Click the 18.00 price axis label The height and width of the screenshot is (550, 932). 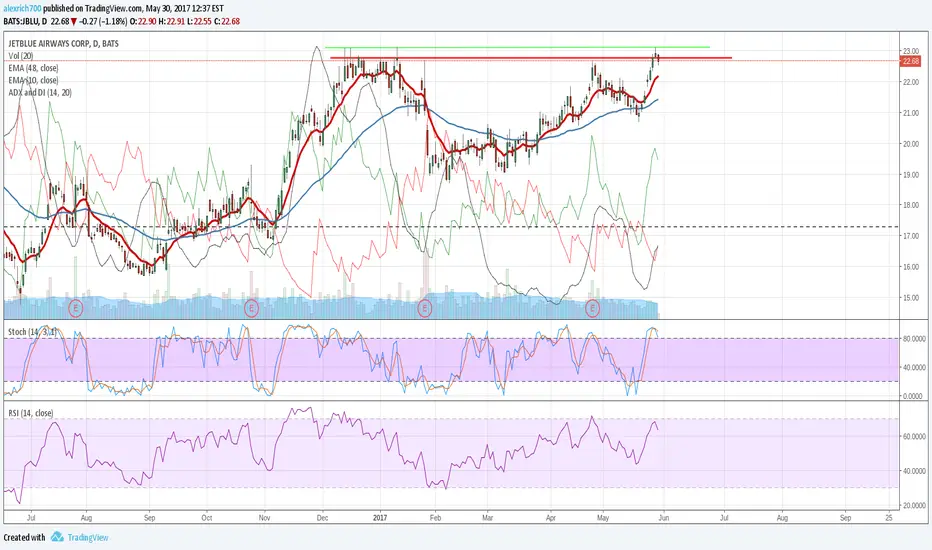pos(911,205)
